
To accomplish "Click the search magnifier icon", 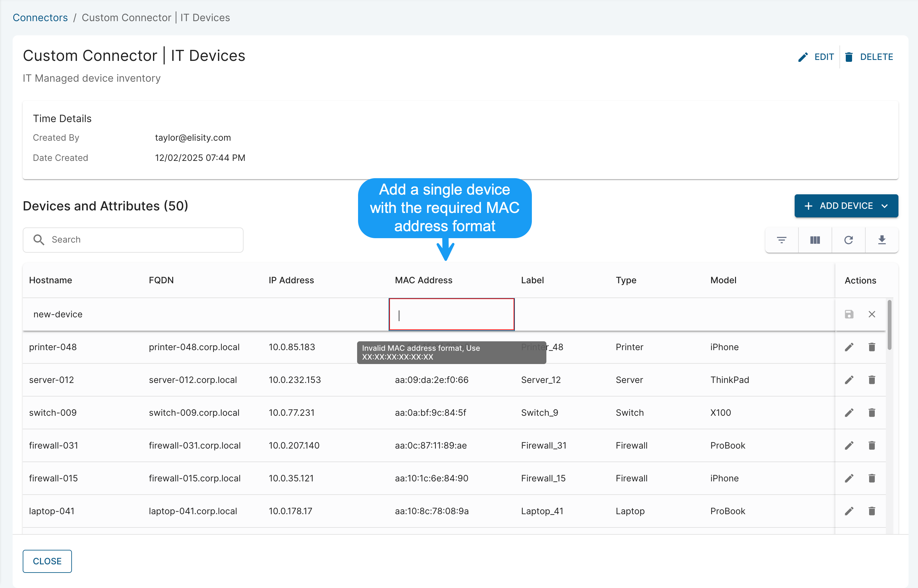I will 38,240.
